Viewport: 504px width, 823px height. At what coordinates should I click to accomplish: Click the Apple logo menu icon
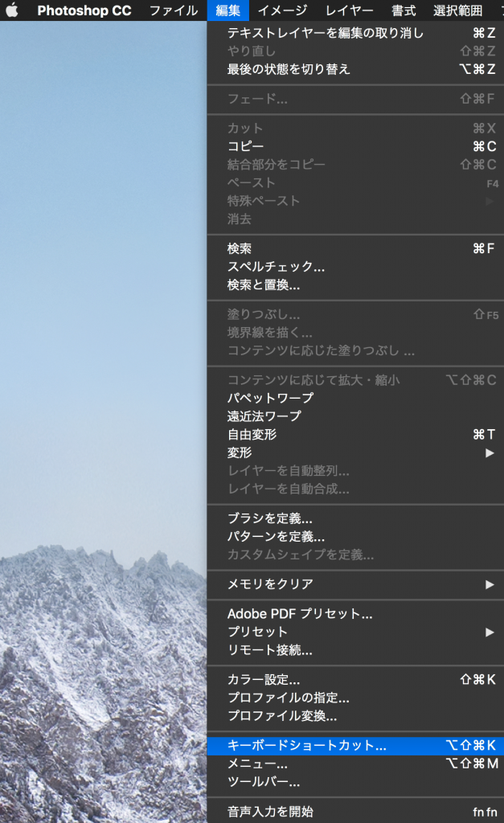tap(12, 10)
